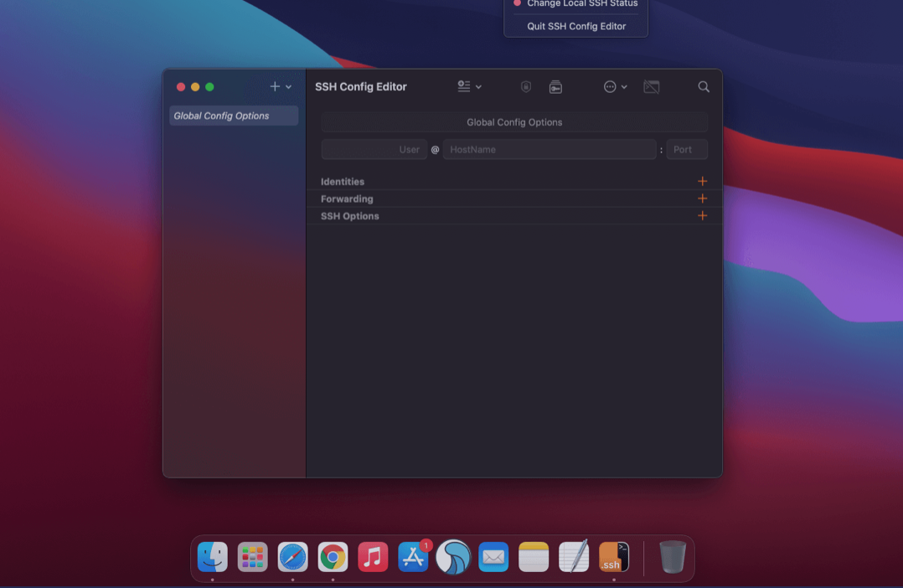Click Quit SSH Config Editor
Viewport: 903px width, 588px height.
point(575,25)
